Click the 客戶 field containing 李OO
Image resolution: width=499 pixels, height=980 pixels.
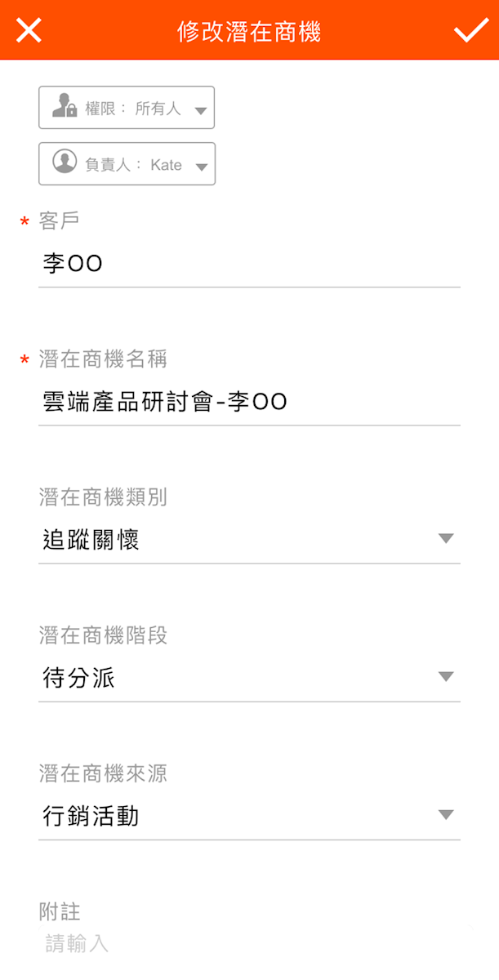249,264
